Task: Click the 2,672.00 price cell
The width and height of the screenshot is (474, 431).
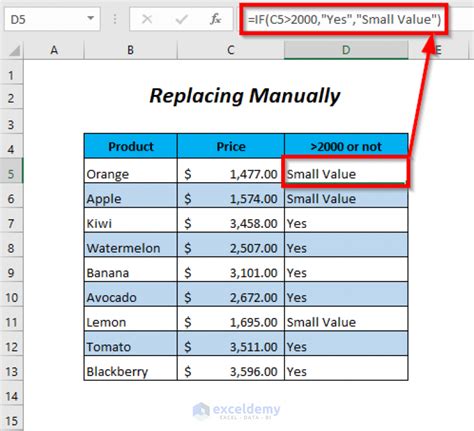Action: tap(231, 294)
